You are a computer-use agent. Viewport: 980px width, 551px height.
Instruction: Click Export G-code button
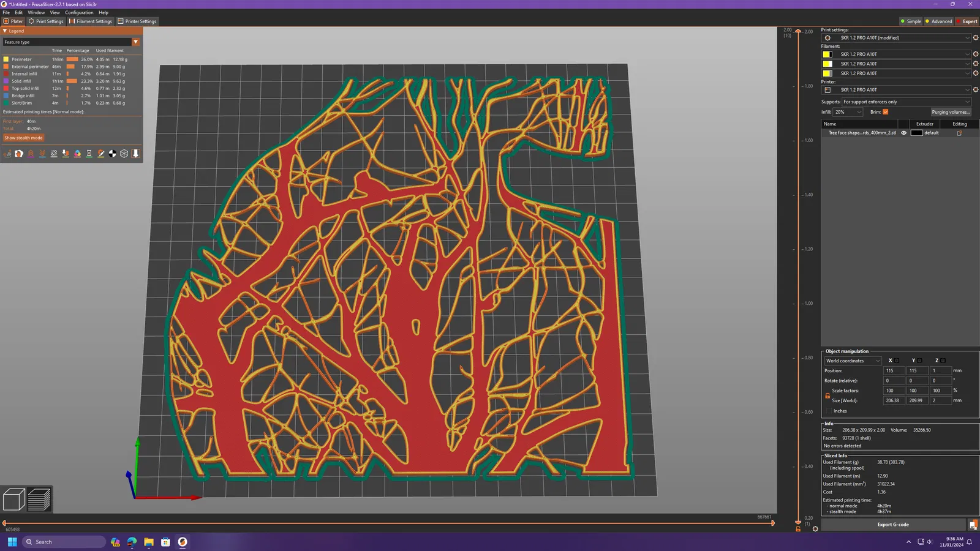pyautogui.click(x=893, y=525)
